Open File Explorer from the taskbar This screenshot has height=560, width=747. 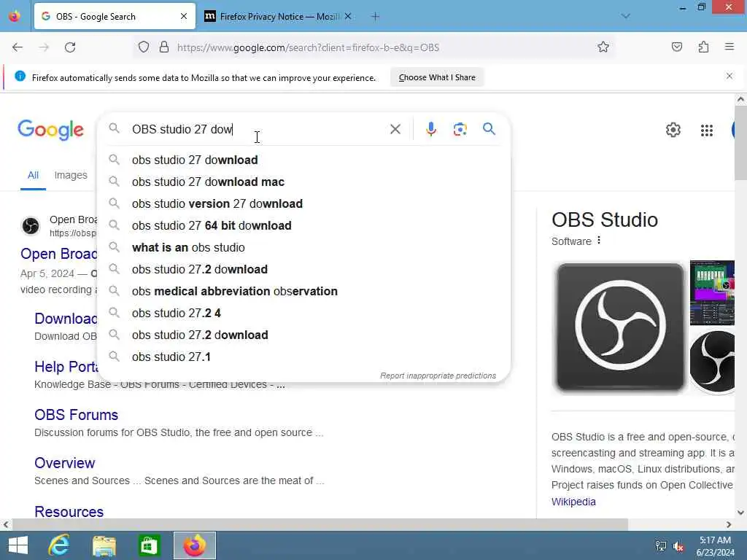(104, 545)
